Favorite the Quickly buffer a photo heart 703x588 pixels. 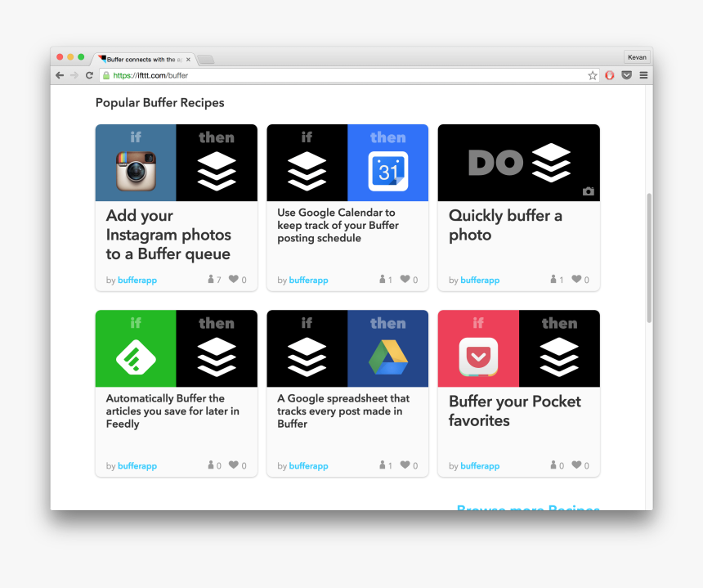(576, 279)
